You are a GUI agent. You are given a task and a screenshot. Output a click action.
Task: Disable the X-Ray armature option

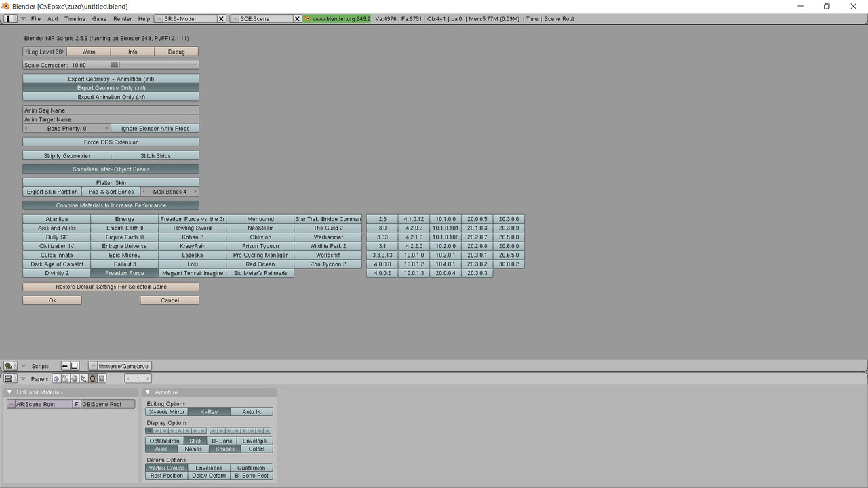[209, 412]
